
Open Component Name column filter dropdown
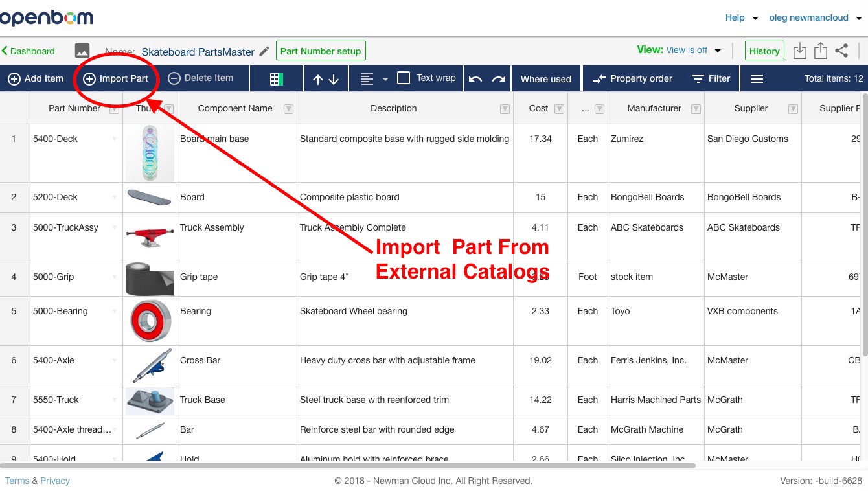[289, 109]
